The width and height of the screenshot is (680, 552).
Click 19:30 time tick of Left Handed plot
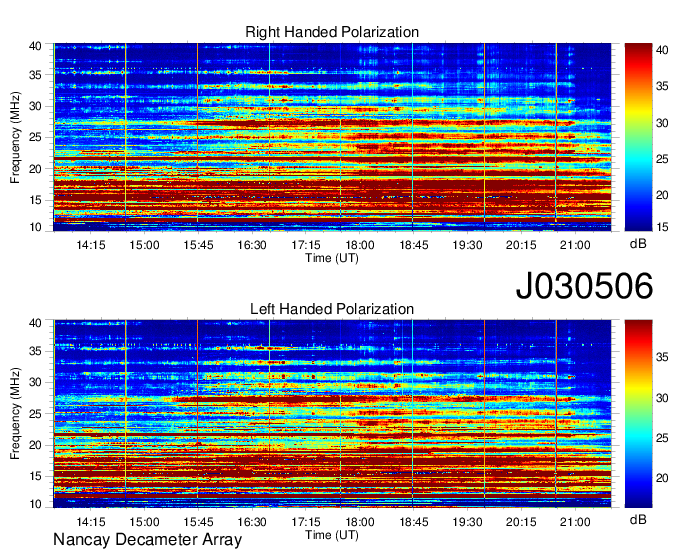pos(468,521)
